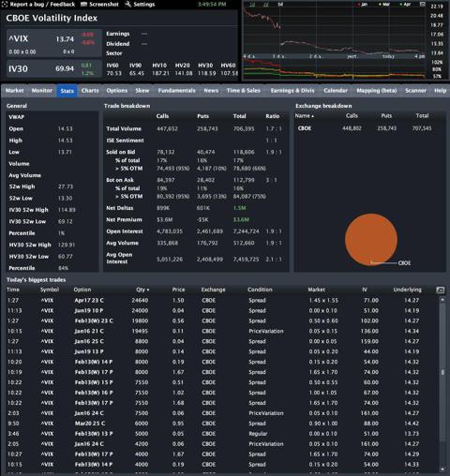
Task: Sort trades by Option column header
Action: 82,290
